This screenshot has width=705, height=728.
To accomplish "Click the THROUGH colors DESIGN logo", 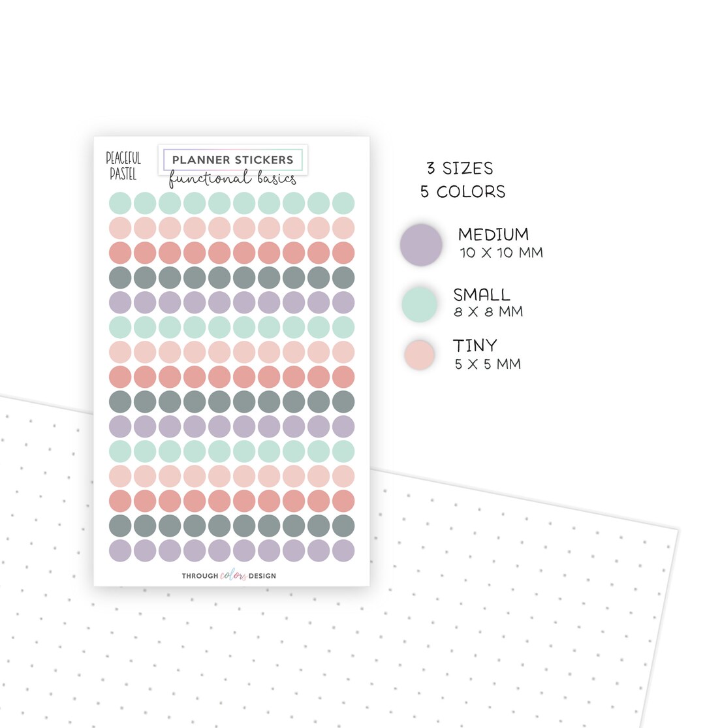I will coord(229,575).
